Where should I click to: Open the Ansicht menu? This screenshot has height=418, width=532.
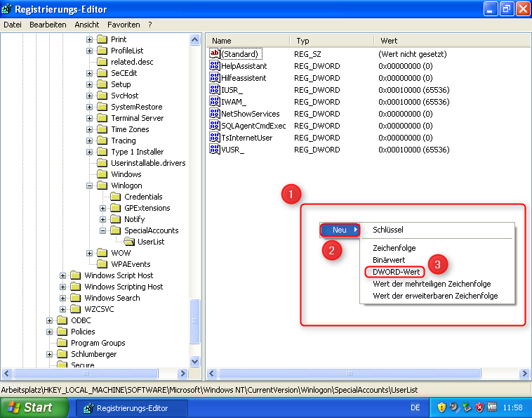point(87,25)
